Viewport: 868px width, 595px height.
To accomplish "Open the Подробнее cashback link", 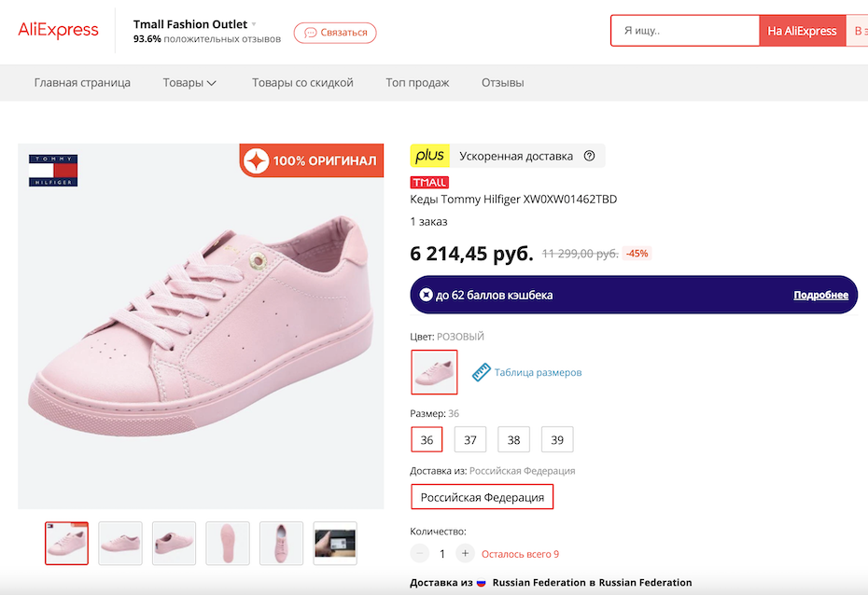I will click(x=820, y=295).
